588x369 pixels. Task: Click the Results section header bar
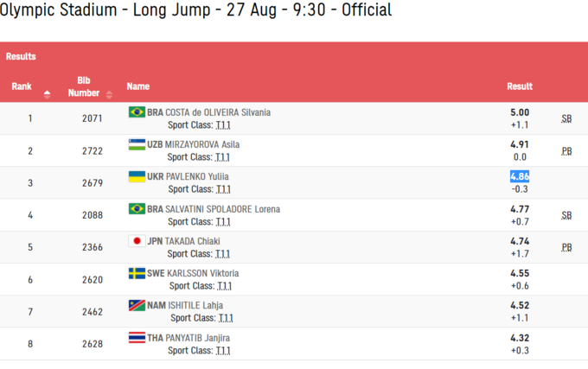point(294,56)
